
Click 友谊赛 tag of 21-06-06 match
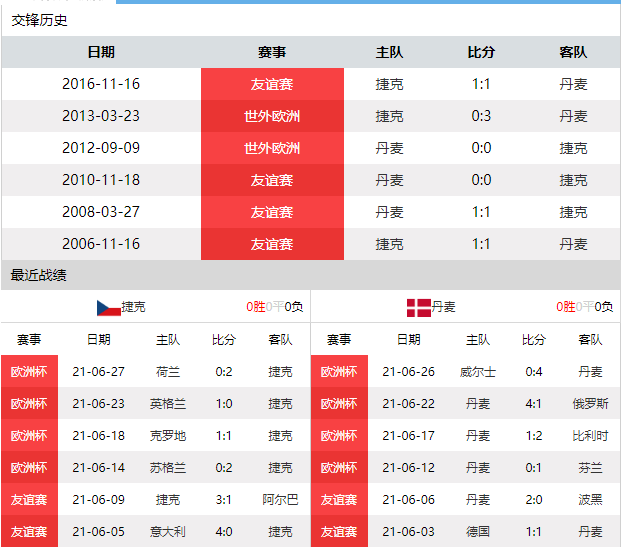coord(340,499)
